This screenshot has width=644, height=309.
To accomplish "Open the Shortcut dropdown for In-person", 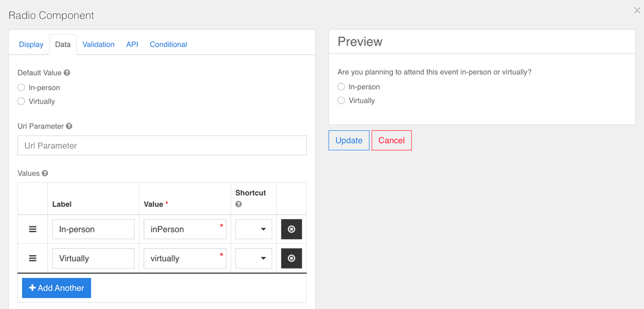I will coord(254,229).
